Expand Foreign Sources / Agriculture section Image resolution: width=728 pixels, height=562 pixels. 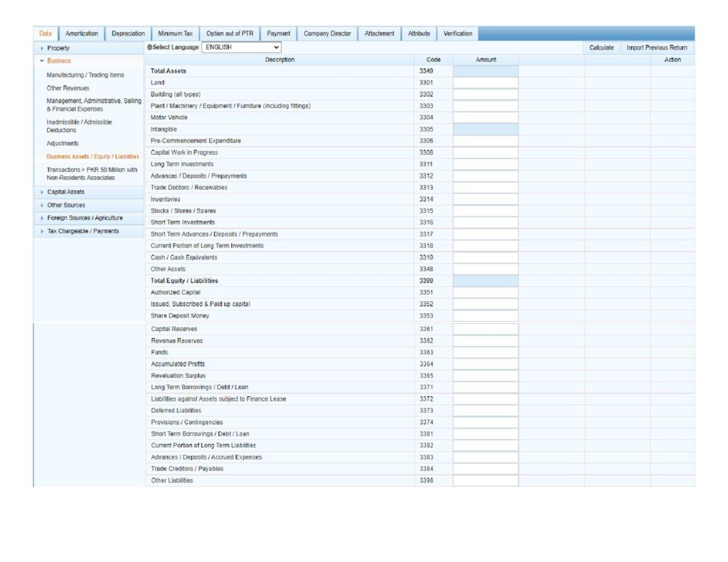tap(84, 218)
